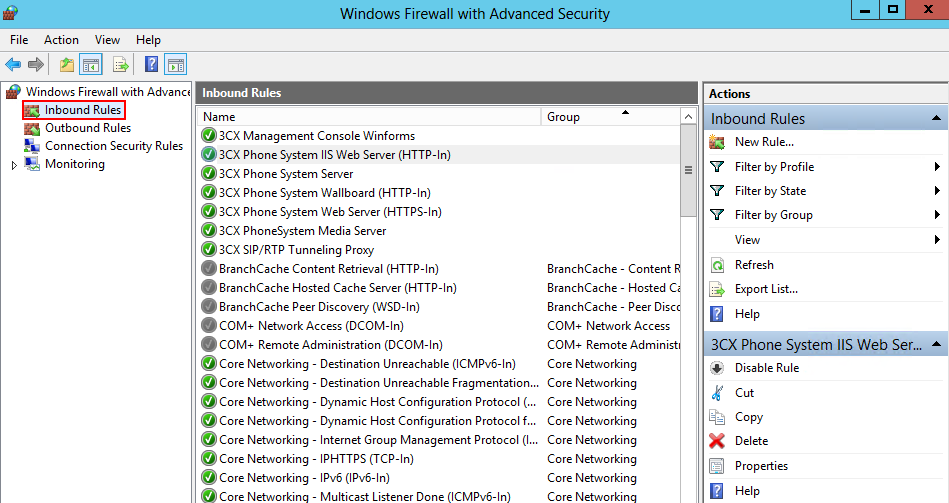
Task: Open the Filter by Profile submenu arrow
Action: tap(937, 166)
